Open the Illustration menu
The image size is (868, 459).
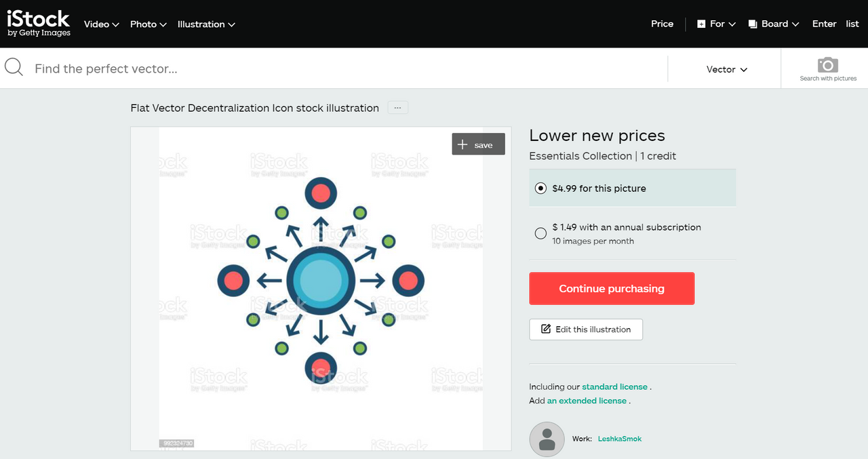[206, 24]
